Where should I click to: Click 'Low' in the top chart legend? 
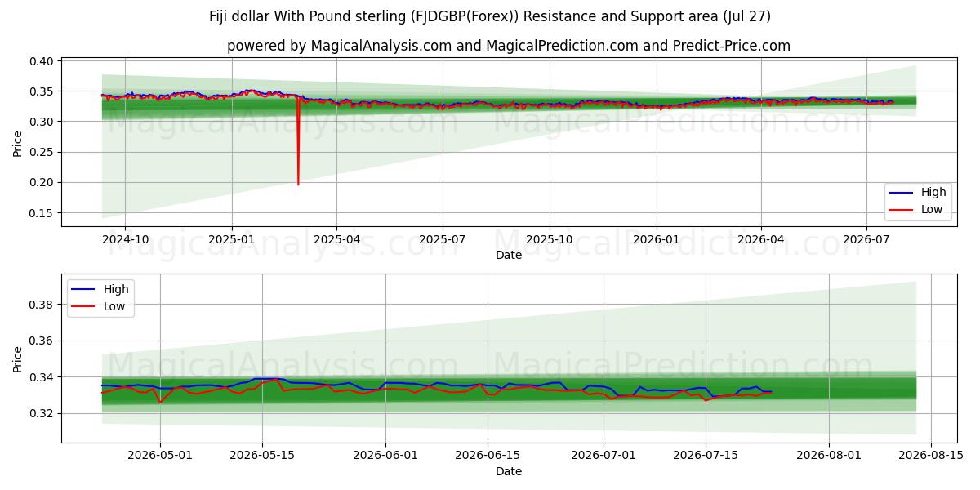tap(932, 210)
